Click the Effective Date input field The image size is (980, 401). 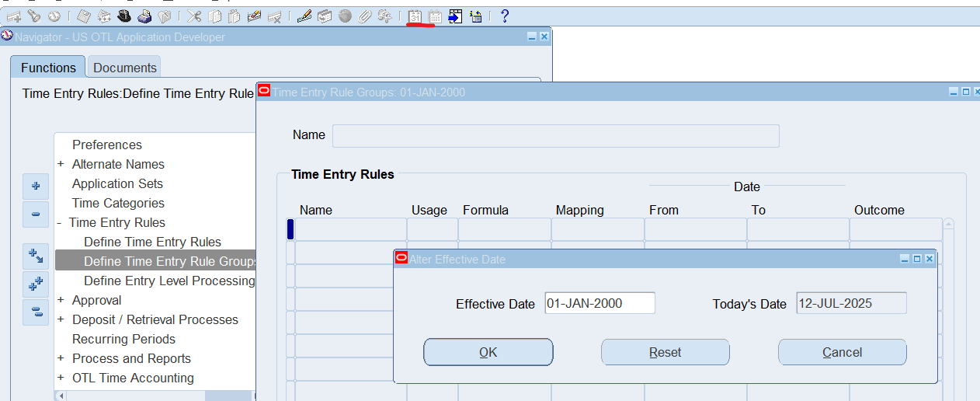[x=599, y=303]
